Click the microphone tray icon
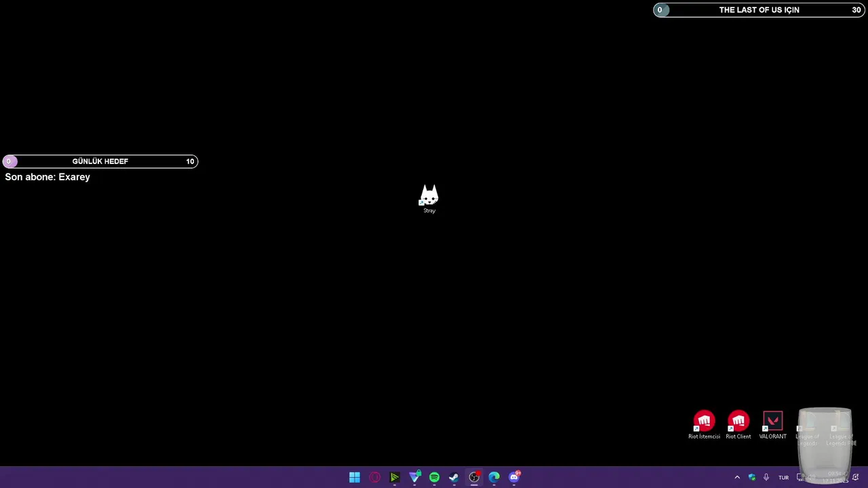The height and width of the screenshot is (488, 868). pos(766,477)
